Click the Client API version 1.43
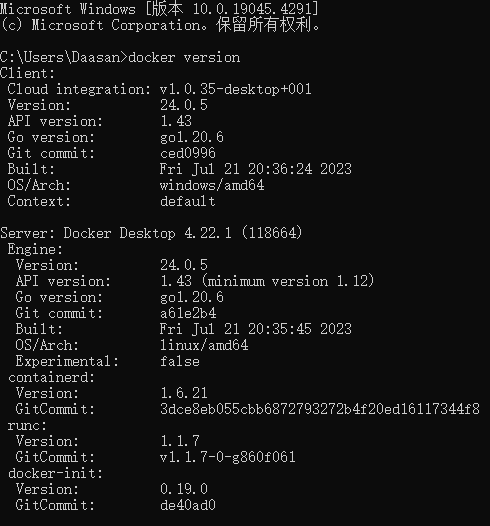 tap(176, 121)
